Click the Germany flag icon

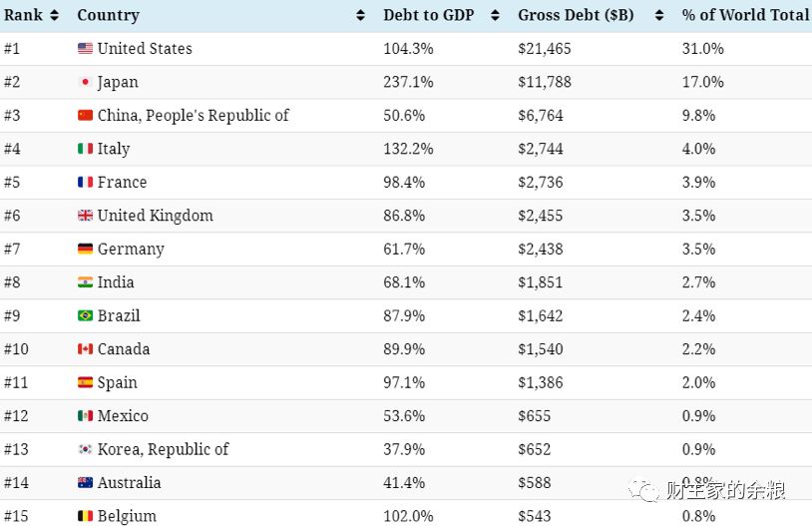coord(86,249)
